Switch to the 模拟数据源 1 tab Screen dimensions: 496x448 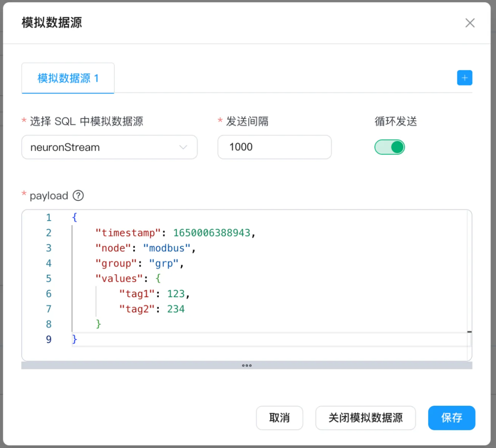[x=68, y=78]
